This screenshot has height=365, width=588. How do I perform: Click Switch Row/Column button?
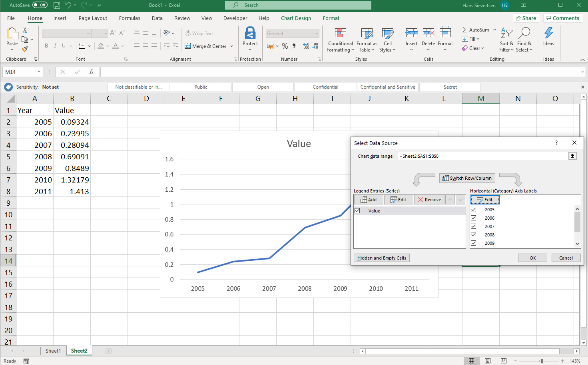pyautogui.click(x=467, y=178)
